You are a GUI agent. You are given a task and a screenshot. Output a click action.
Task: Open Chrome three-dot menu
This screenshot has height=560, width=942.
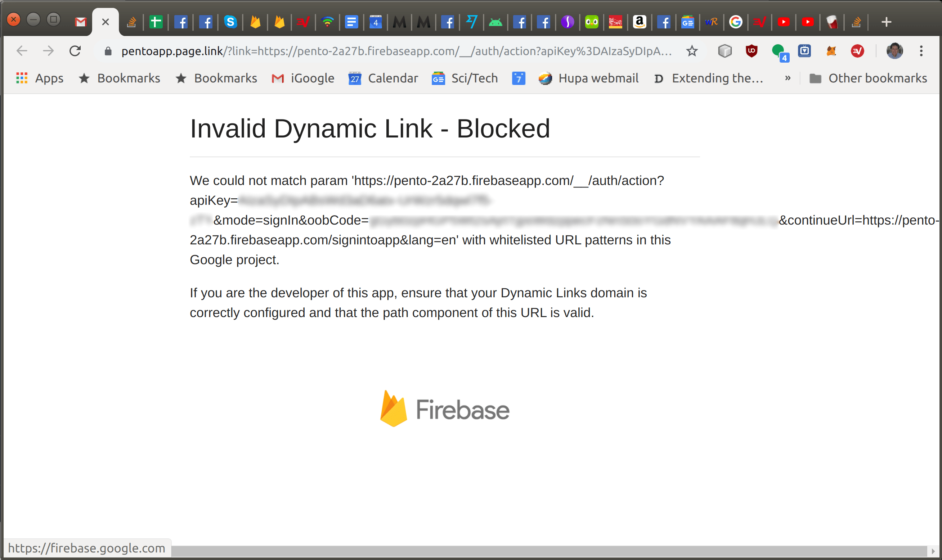pos(921,51)
